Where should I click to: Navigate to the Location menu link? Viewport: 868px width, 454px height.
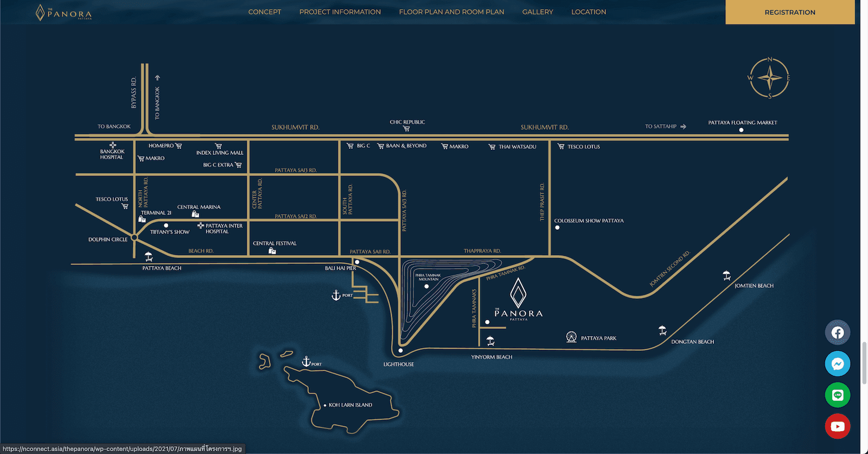(x=589, y=12)
